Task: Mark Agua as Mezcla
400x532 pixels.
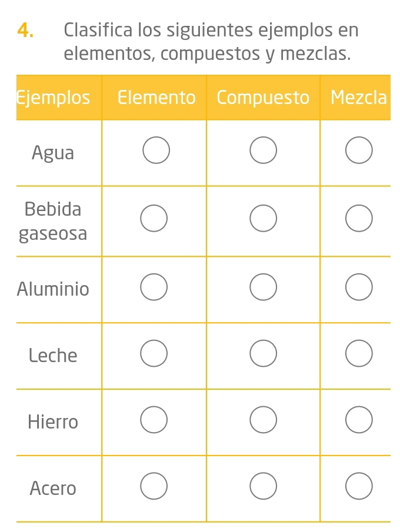Action: (358, 150)
